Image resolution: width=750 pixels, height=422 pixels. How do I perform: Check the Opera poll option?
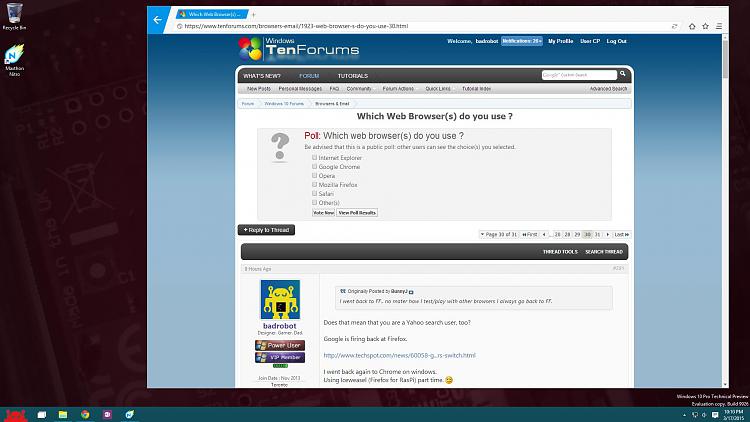(314, 176)
